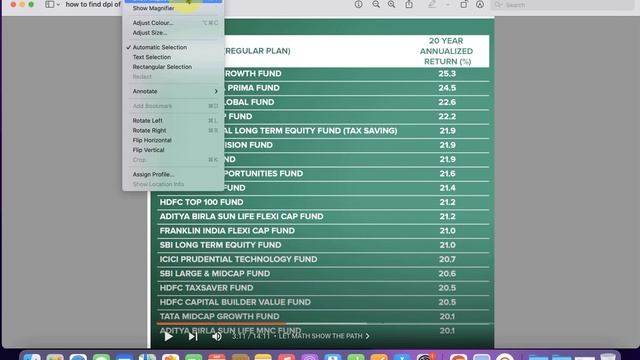Image resolution: width=640 pixels, height=360 pixels.
Task: Click the speaker volume icon in image
Action: (x=217, y=336)
